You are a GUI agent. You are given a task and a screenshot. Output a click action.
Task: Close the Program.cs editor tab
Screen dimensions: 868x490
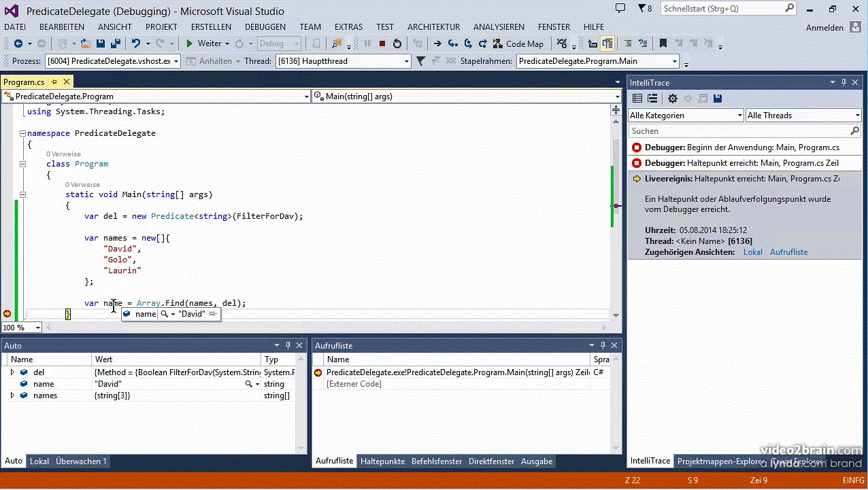pyautogui.click(x=67, y=82)
